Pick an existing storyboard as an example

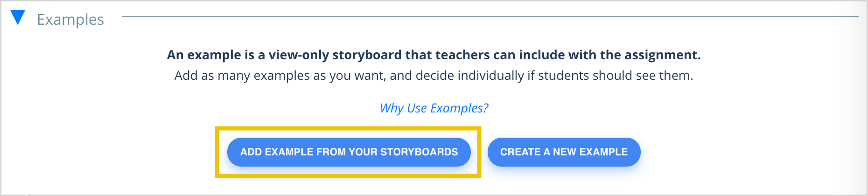(349, 152)
